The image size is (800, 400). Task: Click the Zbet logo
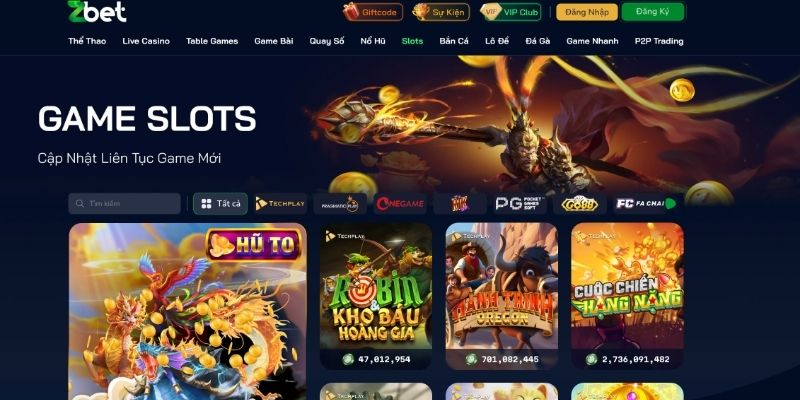point(97,11)
